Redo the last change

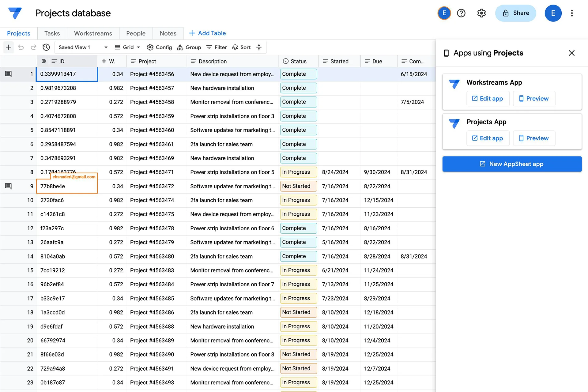coord(33,47)
